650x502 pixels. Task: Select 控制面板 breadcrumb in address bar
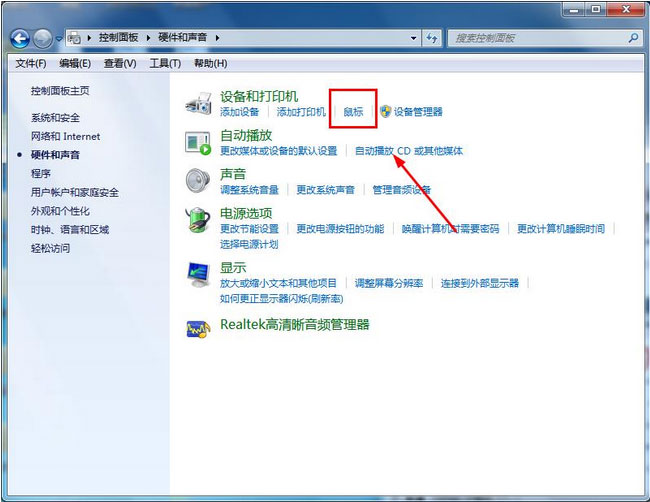point(119,38)
